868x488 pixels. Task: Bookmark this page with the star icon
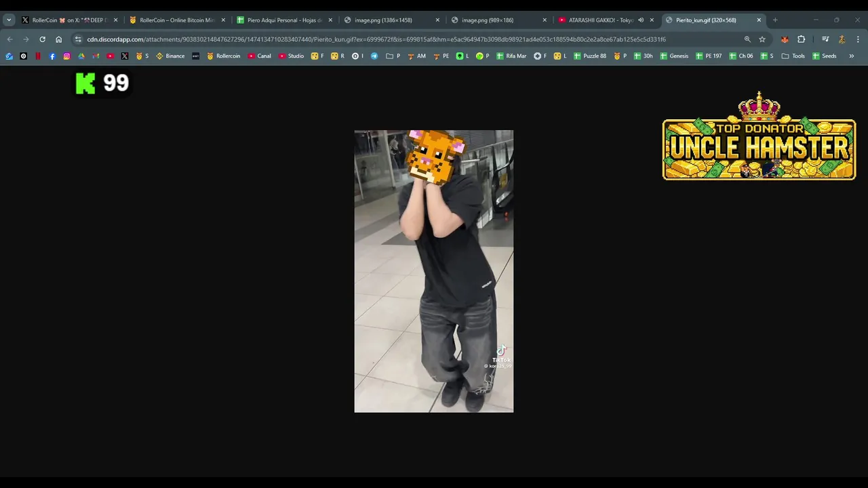pos(762,39)
